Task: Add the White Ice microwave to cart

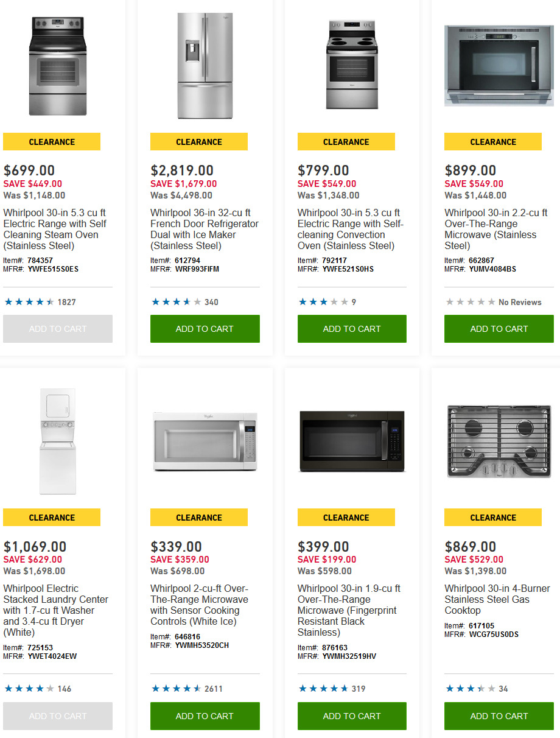Action: tap(205, 716)
